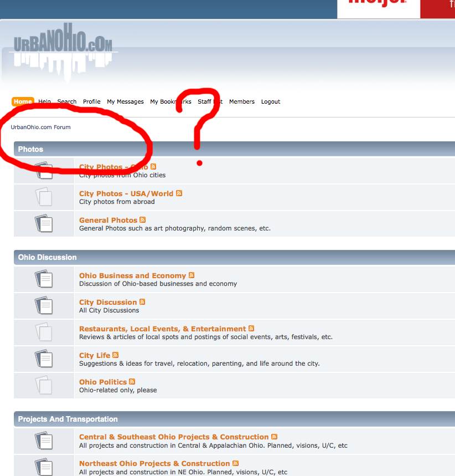Click the text 'City photos from abroad'
Screen dimensions: 455x476
(x=117, y=202)
